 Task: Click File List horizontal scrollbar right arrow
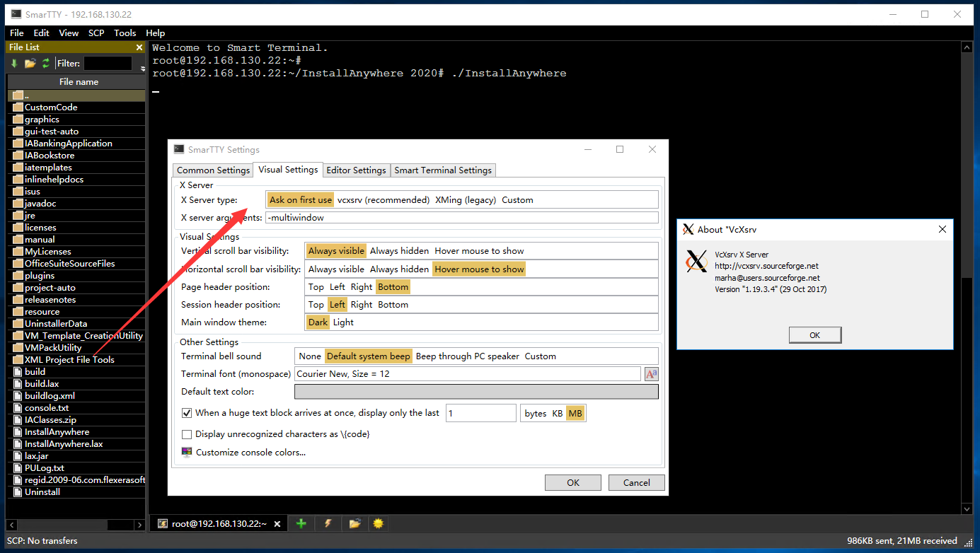pos(139,525)
